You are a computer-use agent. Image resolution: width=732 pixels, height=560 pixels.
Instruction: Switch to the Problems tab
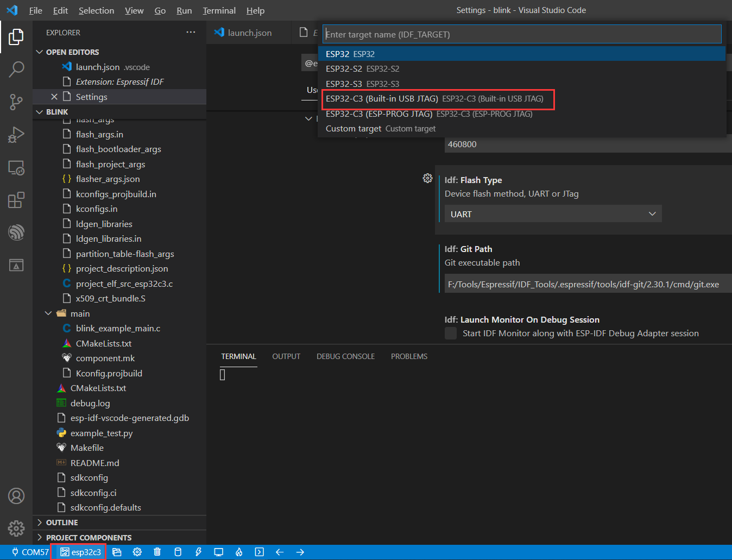pyautogui.click(x=409, y=356)
